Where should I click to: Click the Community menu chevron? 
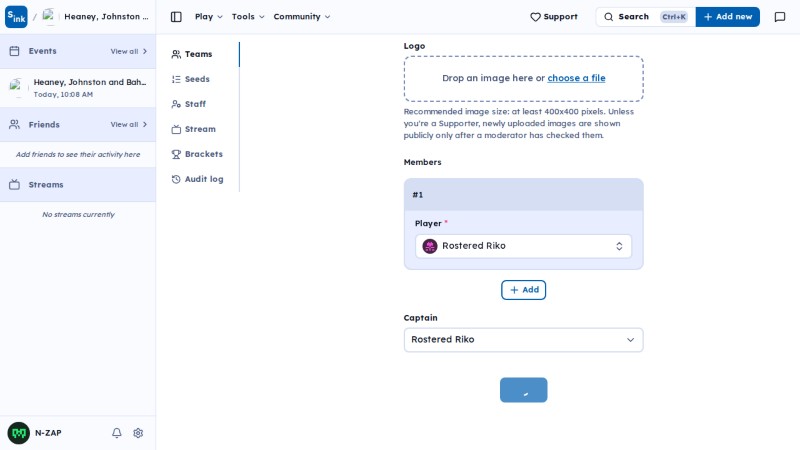(x=327, y=17)
